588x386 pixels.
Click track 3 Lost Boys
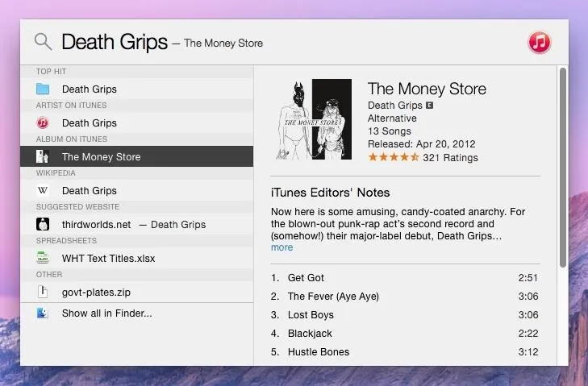click(405, 315)
